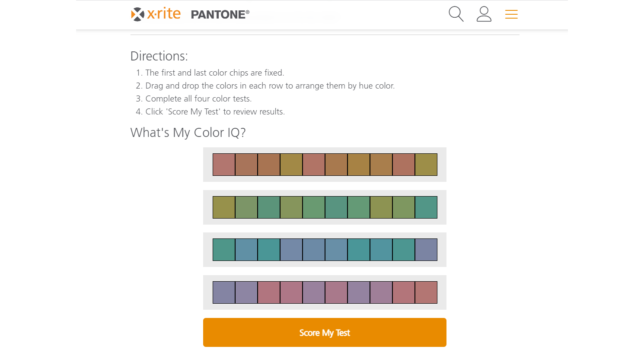
Task: Pick the pink fifth chip in the top row
Action: pos(314,165)
